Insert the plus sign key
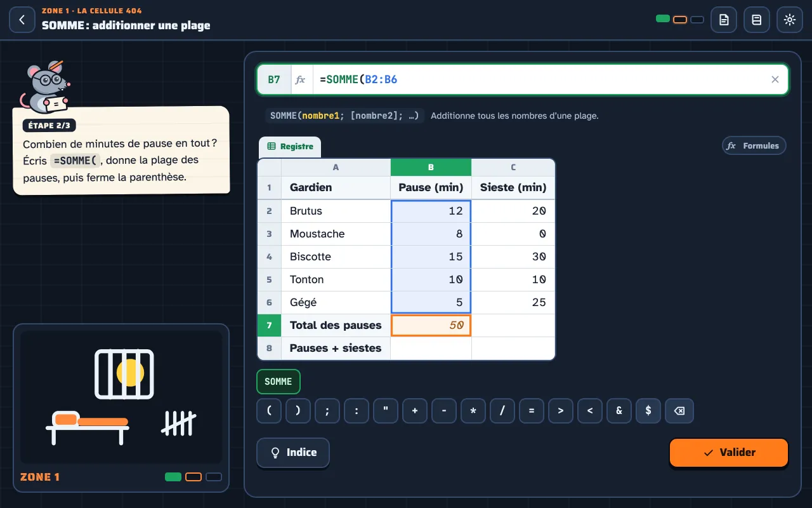 [415, 411]
